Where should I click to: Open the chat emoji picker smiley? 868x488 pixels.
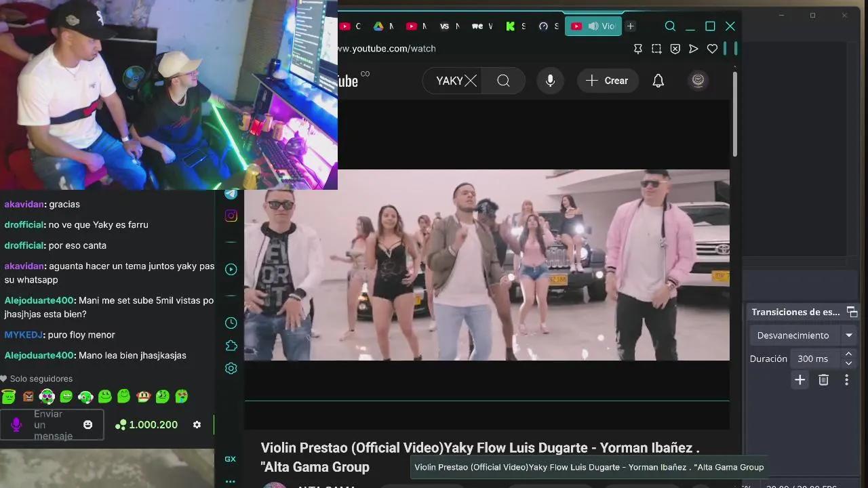pyautogui.click(x=87, y=424)
